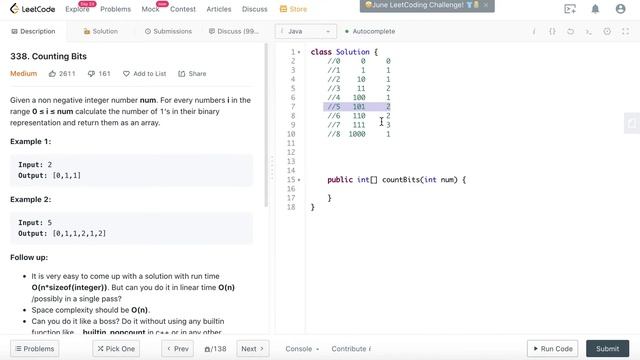Open the Contribute link
This screenshot has height=360, width=640.
click(351, 349)
